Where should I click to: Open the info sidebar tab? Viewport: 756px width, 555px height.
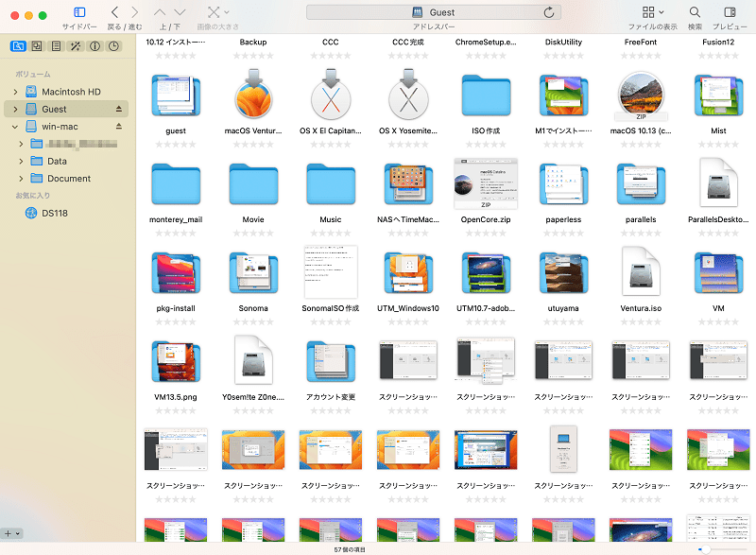tap(95, 46)
